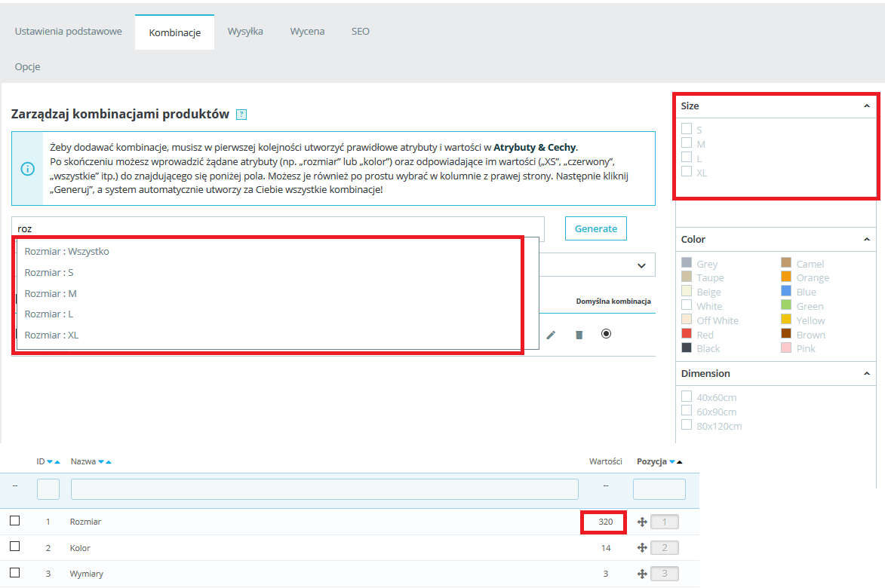The width and height of the screenshot is (885, 588).
Task: Open the Wycena tab
Action: (307, 32)
